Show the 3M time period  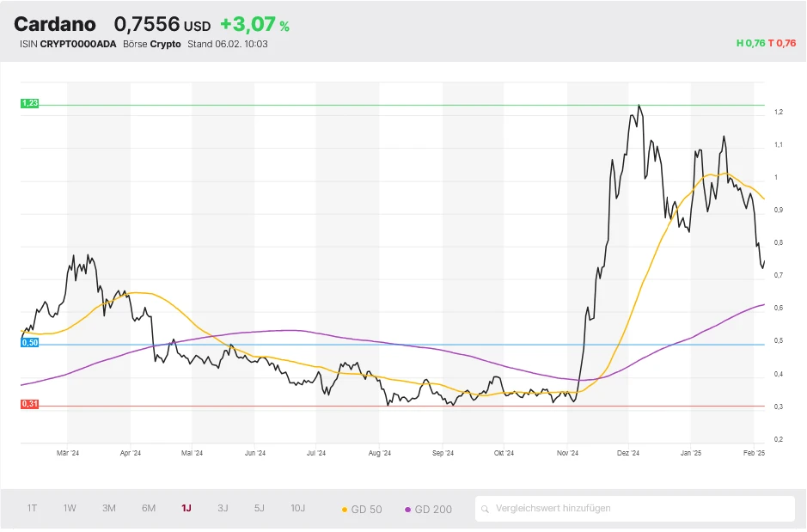click(x=109, y=508)
